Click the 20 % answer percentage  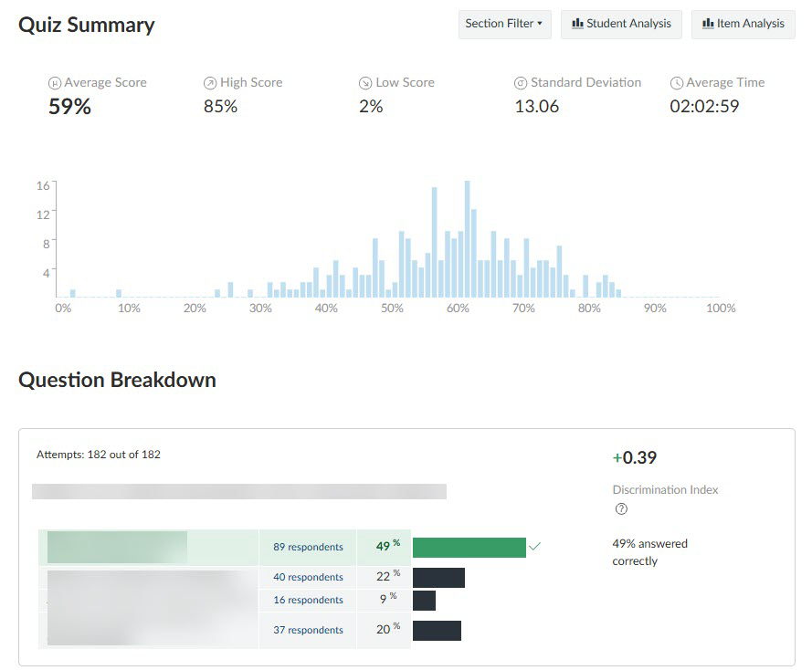click(x=388, y=629)
